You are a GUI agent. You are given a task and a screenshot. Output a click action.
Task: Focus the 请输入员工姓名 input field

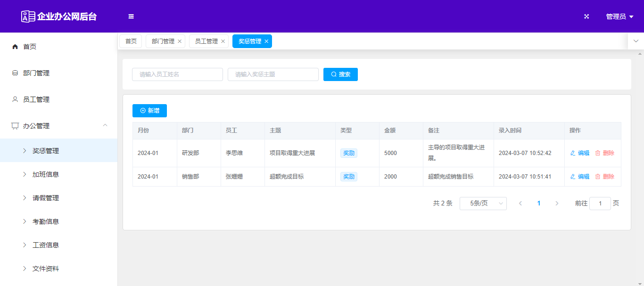pyautogui.click(x=177, y=74)
